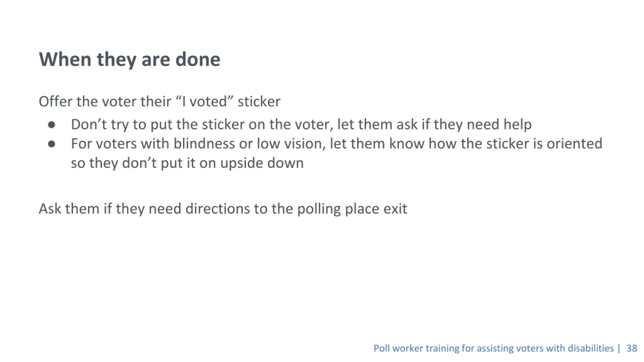Click the "Ask them if they need directions" line
This screenshot has width=644, height=362.
click(x=223, y=209)
